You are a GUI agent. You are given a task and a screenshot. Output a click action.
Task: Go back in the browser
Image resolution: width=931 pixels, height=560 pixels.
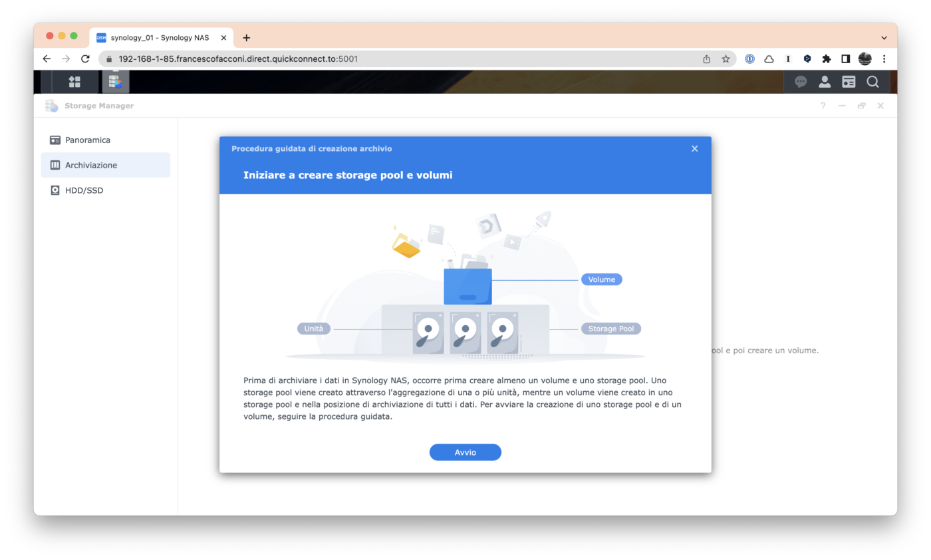pyautogui.click(x=47, y=59)
